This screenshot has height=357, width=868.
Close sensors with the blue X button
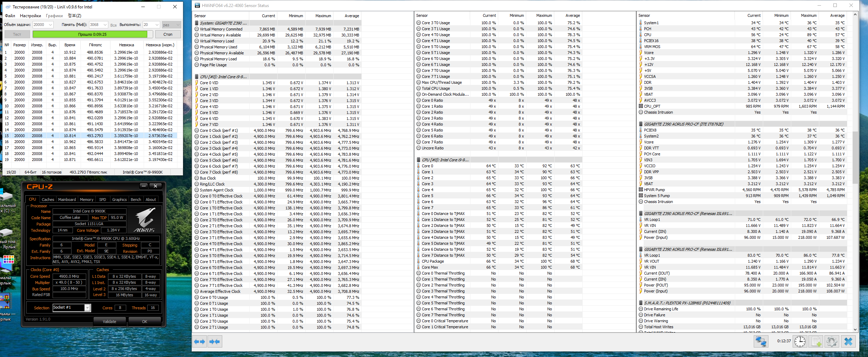pyautogui.click(x=848, y=342)
